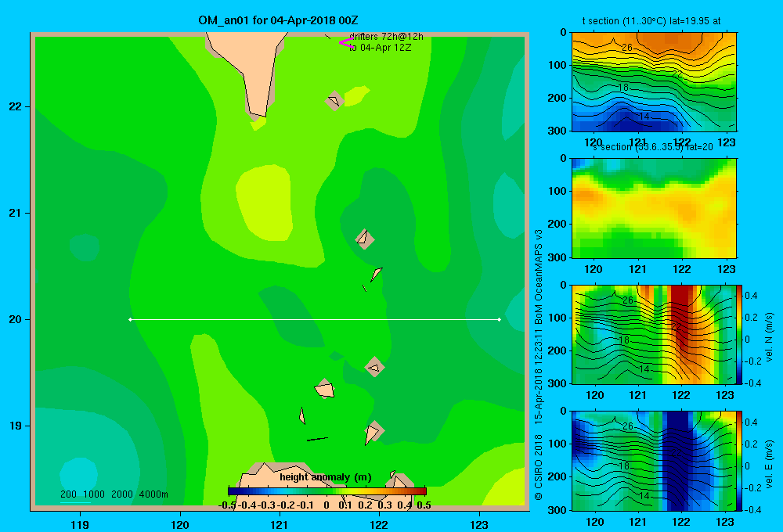
Task: Open the salinity section plot
Action: click(654, 208)
